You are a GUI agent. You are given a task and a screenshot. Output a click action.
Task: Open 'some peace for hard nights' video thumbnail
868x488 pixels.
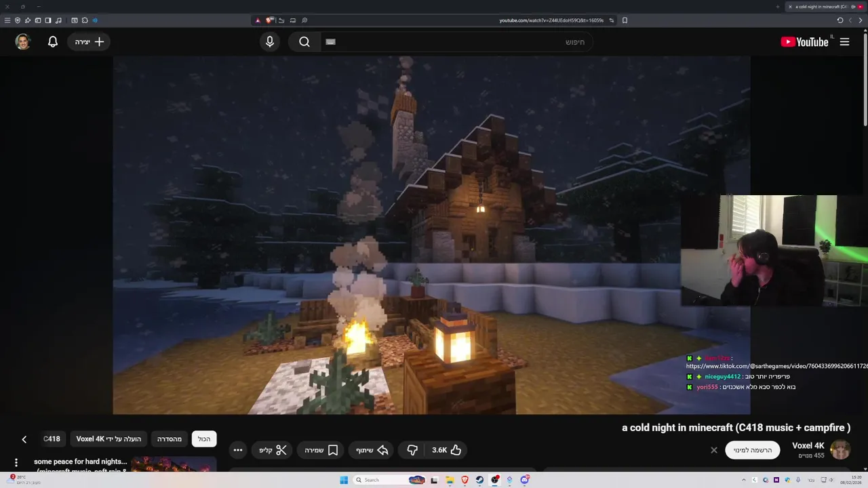[173, 465]
